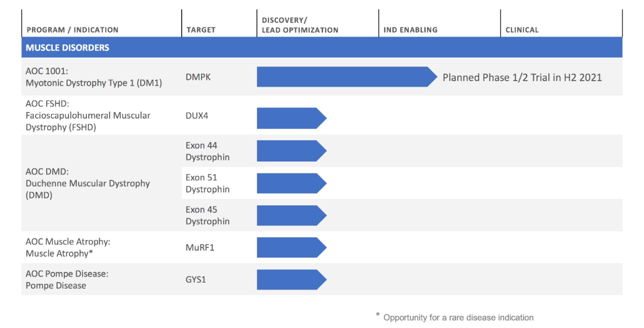Click the AOC FSHD program label
The width and height of the screenshot is (644, 328).
coord(88,115)
